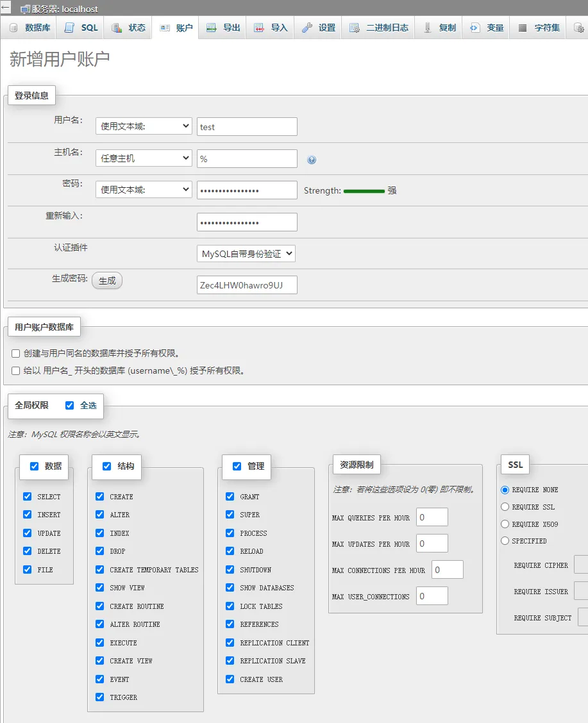Uncheck the GRANT privilege
This screenshot has height=723, width=588.
(230, 497)
